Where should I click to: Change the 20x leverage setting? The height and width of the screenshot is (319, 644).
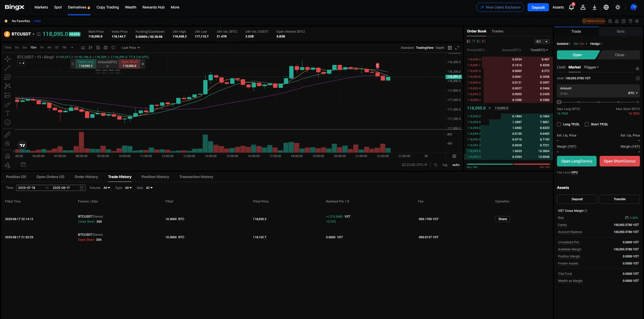(580, 44)
